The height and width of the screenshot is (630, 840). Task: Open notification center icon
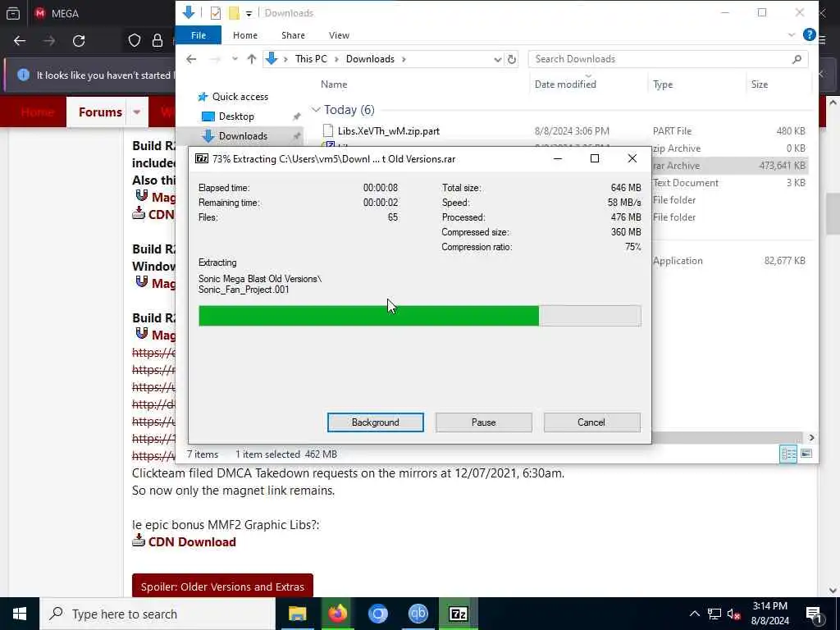pos(815,614)
